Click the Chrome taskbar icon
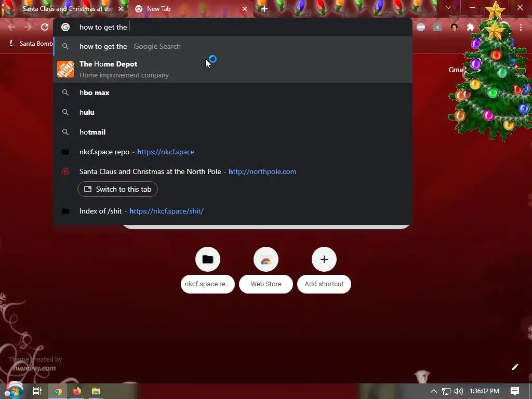 58,391
